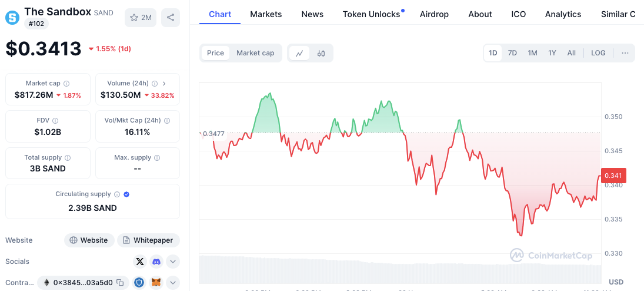Open the X (Twitter) social link

[x=140, y=262]
